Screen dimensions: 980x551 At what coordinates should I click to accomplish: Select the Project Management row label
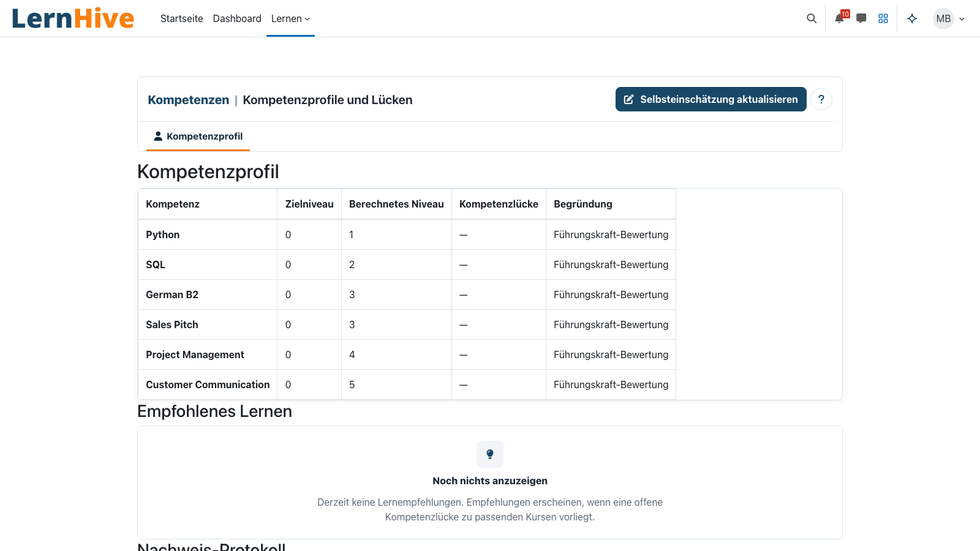[x=195, y=354]
